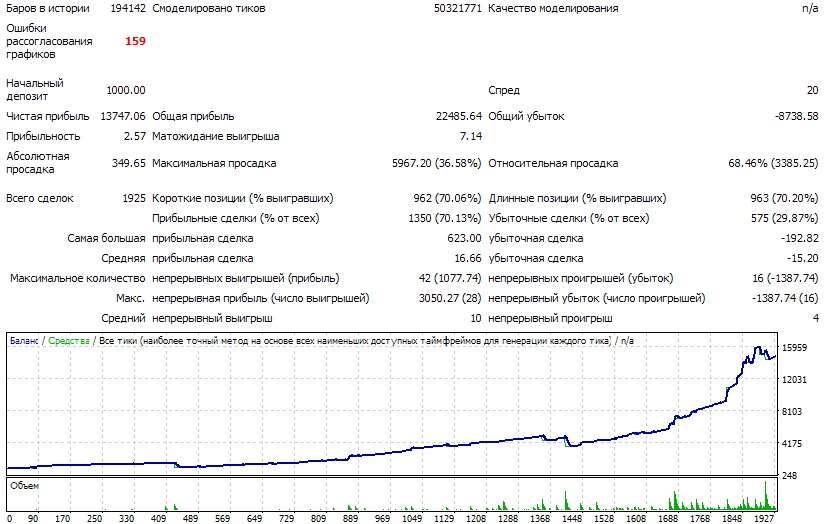Click average consecutive losses value 4

click(816, 319)
